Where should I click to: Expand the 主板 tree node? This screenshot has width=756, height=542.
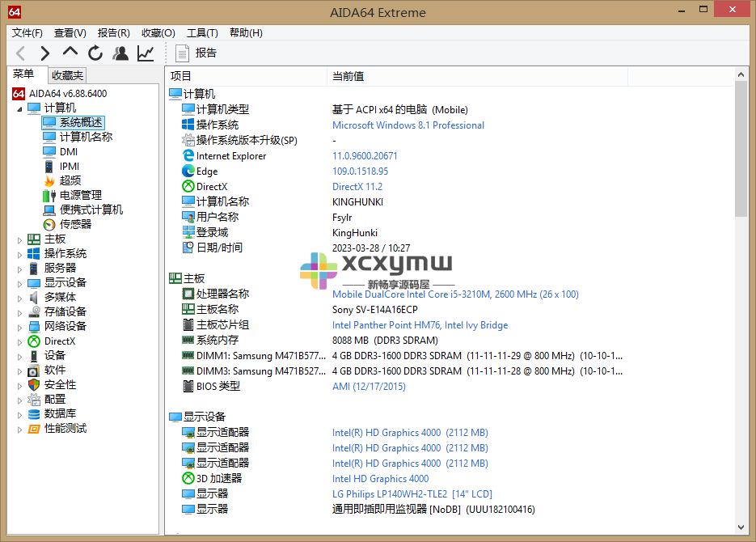click(x=19, y=238)
